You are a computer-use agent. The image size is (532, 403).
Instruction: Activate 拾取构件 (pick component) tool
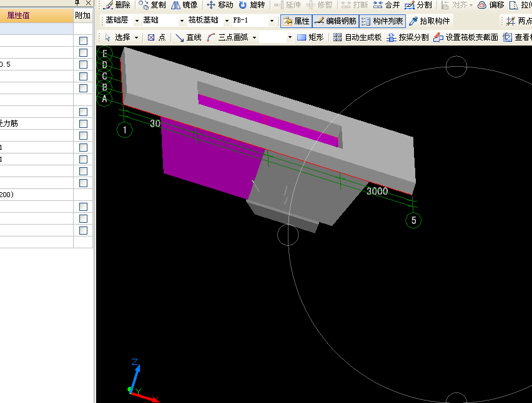pyautogui.click(x=430, y=21)
